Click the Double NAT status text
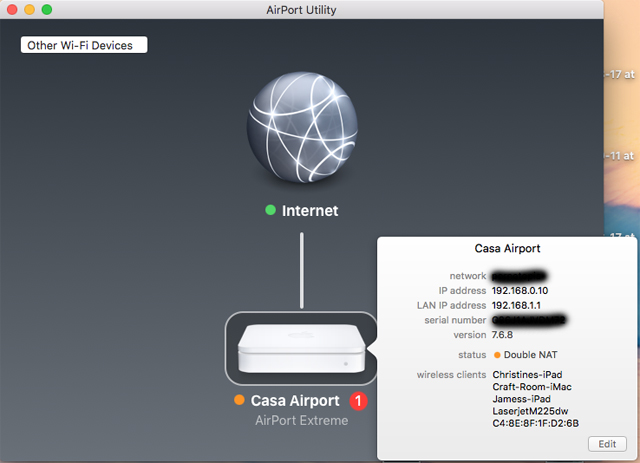The image size is (640, 463). [x=531, y=355]
